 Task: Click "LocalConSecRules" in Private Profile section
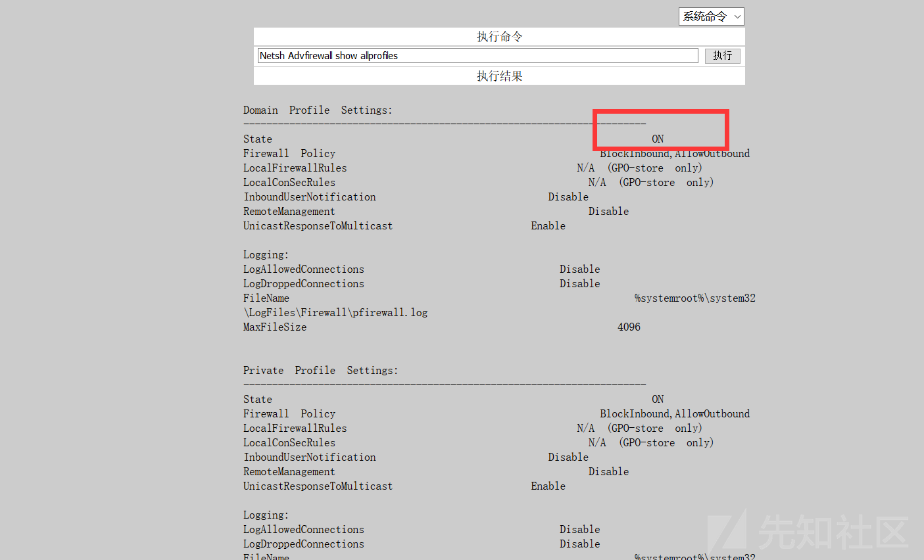289,443
